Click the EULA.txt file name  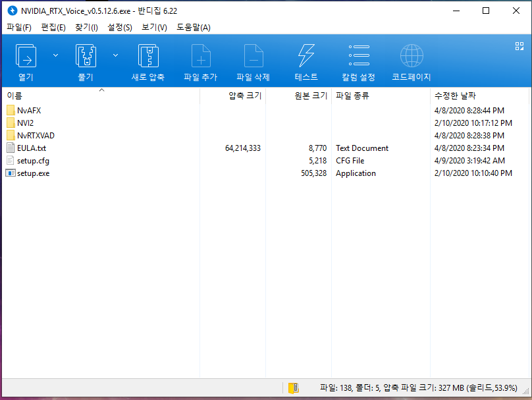click(x=32, y=148)
